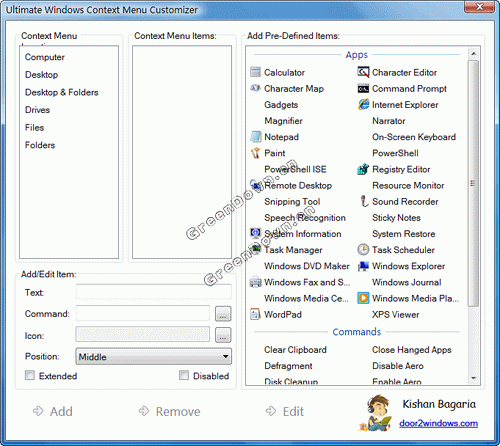500x446 pixels.
Task: Select Drives context menu location
Action: pos(37,110)
